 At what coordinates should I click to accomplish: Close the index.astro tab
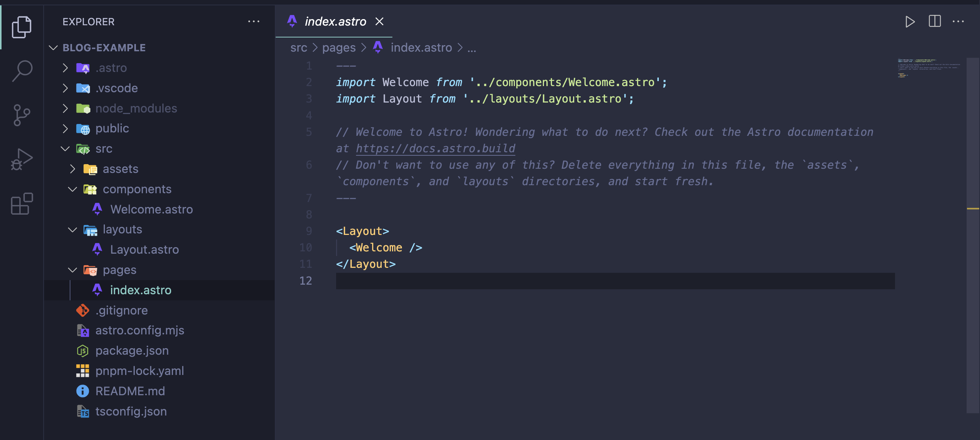379,22
